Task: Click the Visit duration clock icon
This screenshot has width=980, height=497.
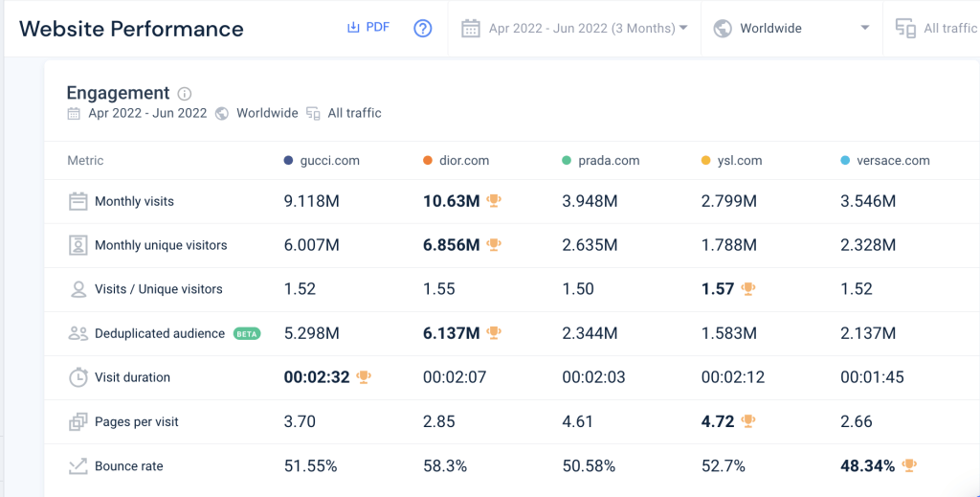Action: 78,377
